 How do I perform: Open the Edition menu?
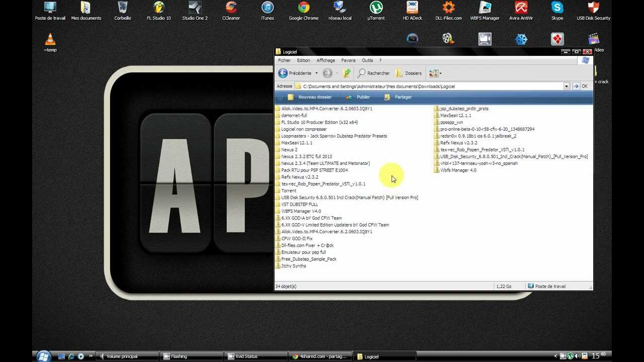(303, 60)
